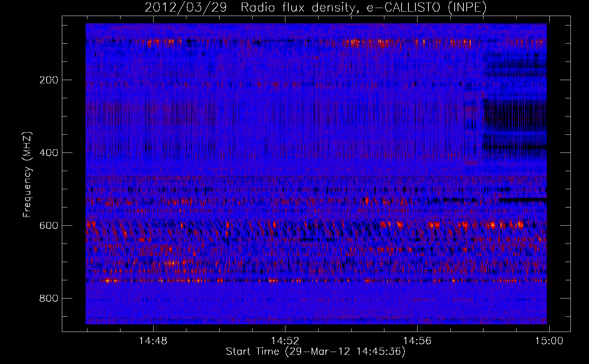Viewport: 589px width, 364px height.
Task: Select the 400 frequency tick label
Action: point(49,153)
